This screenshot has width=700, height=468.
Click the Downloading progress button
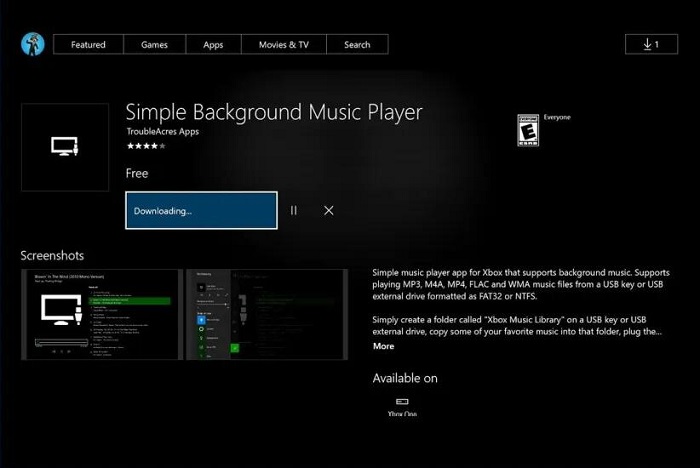[201, 210]
